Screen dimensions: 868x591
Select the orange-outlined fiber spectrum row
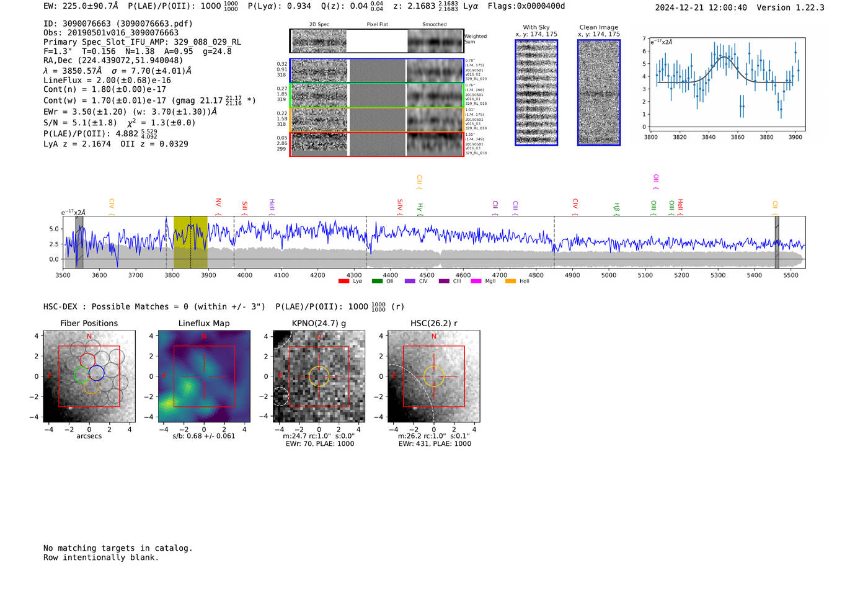[376, 120]
